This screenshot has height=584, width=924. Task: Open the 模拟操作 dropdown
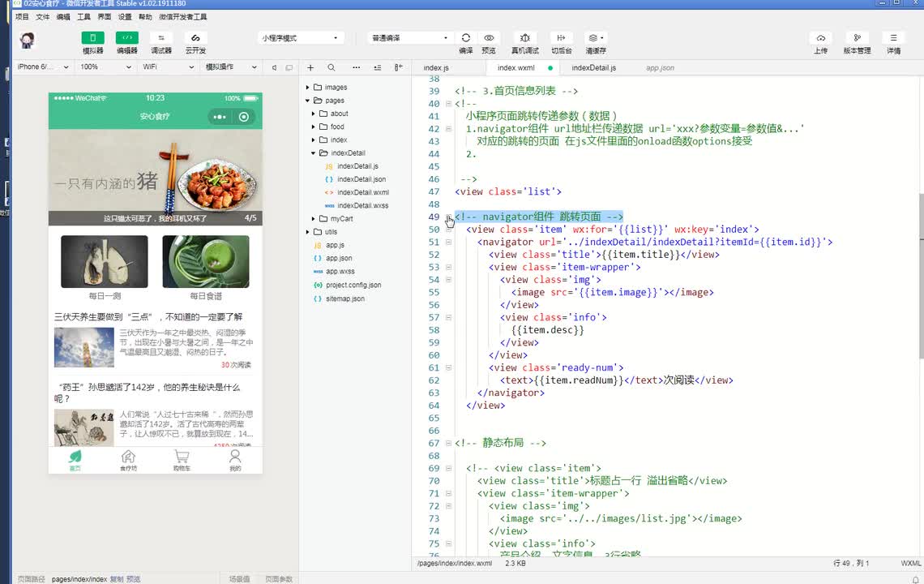click(x=231, y=67)
